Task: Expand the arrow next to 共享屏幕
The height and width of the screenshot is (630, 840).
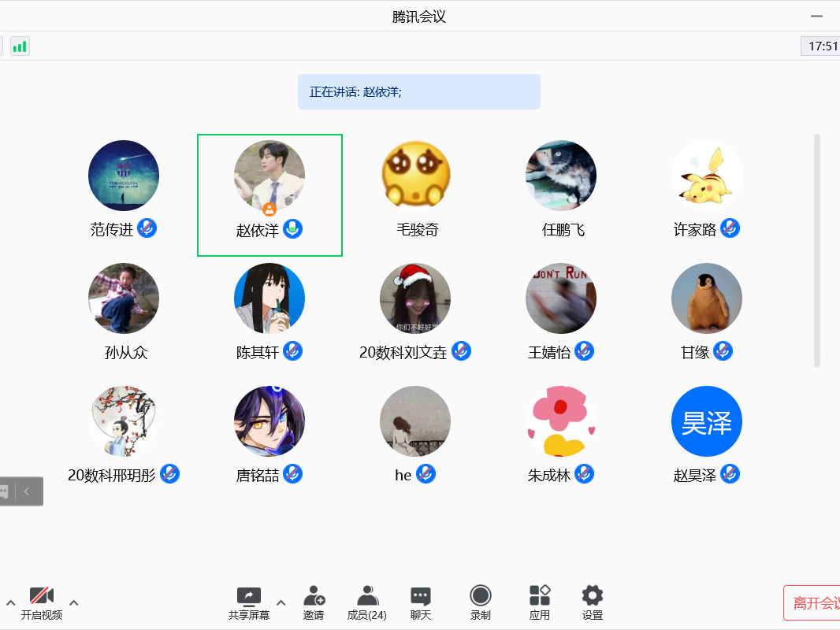Action: click(x=281, y=603)
